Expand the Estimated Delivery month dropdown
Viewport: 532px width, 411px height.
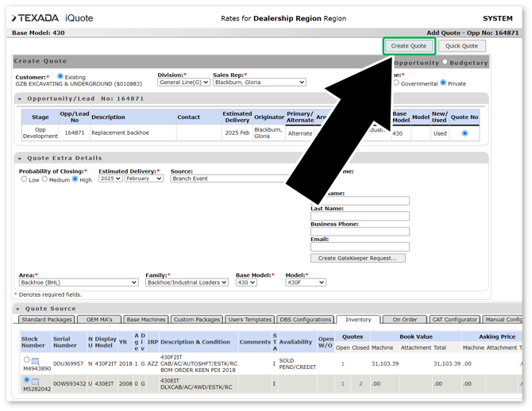144,179
